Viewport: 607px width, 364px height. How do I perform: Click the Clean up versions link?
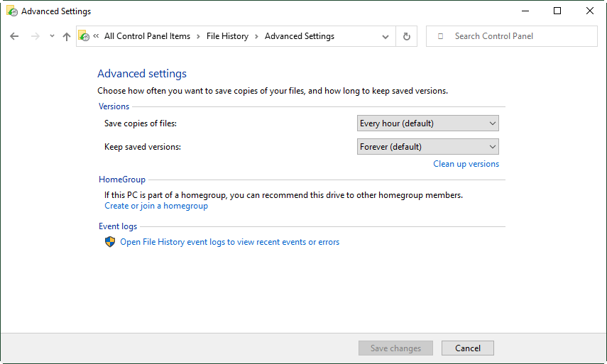tap(466, 164)
